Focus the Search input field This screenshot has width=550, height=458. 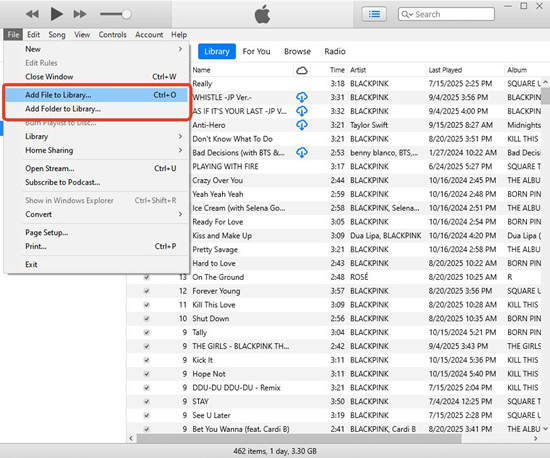[x=446, y=14]
